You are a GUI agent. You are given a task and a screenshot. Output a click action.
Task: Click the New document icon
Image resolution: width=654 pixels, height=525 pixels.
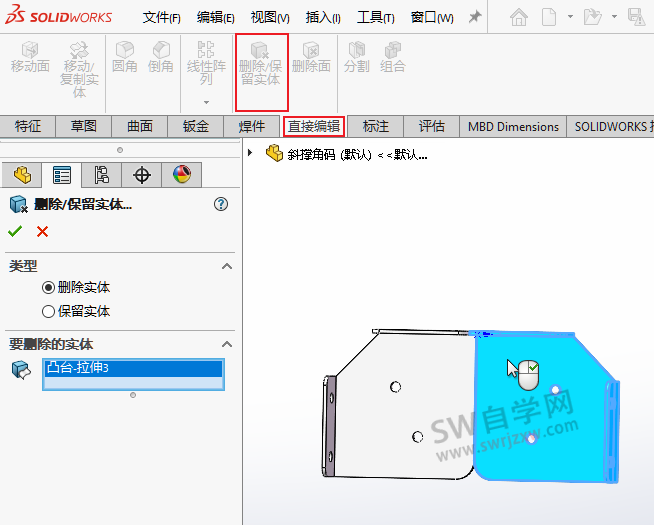(x=548, y=17)
